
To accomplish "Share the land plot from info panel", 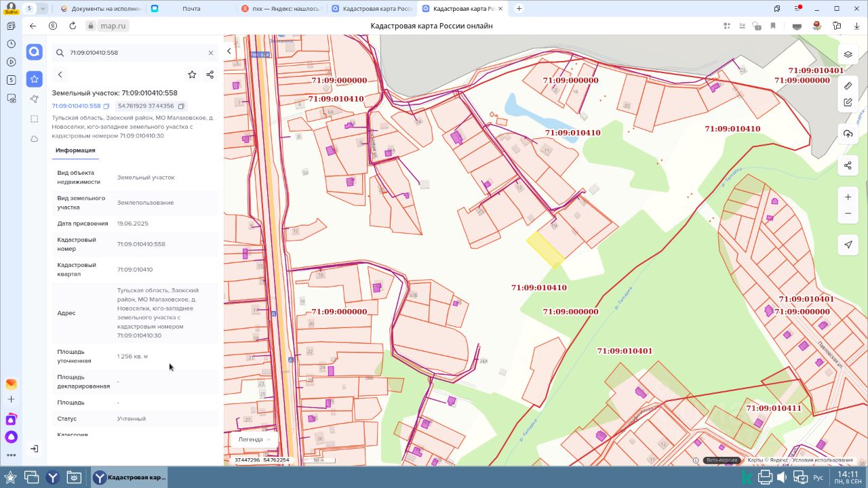I will 210,75.
